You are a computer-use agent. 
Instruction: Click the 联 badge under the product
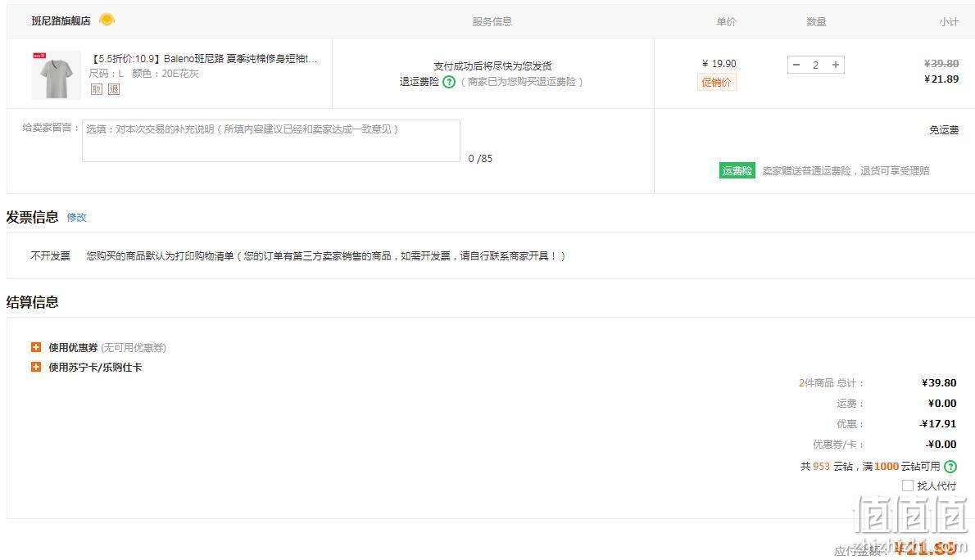[x=97, y=89]
